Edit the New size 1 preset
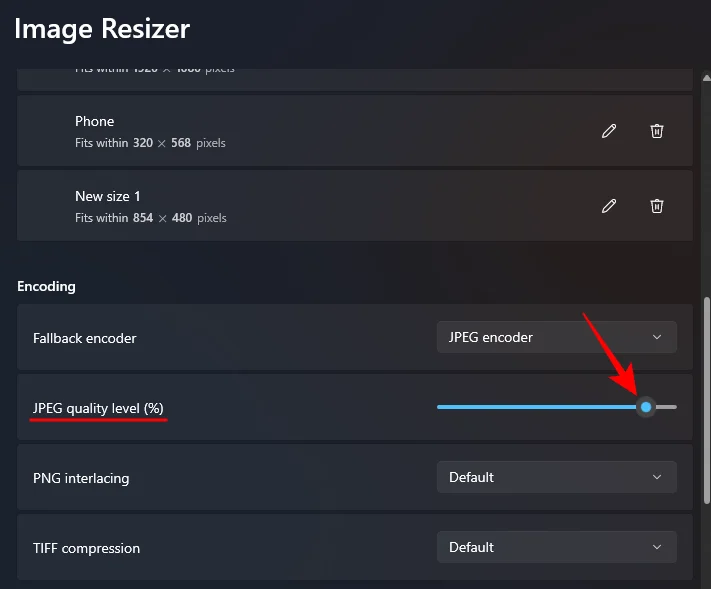711x589 pixels. [x=608, y=206]
